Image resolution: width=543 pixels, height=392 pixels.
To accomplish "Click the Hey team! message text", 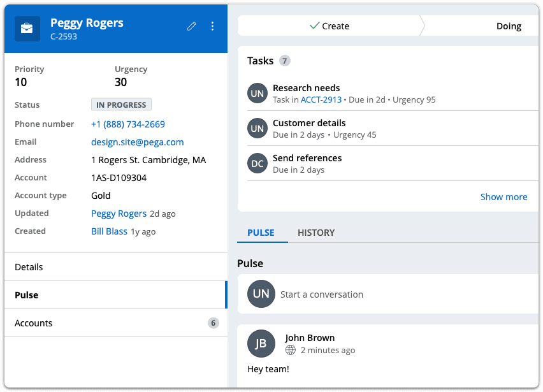I will point(268,369).
